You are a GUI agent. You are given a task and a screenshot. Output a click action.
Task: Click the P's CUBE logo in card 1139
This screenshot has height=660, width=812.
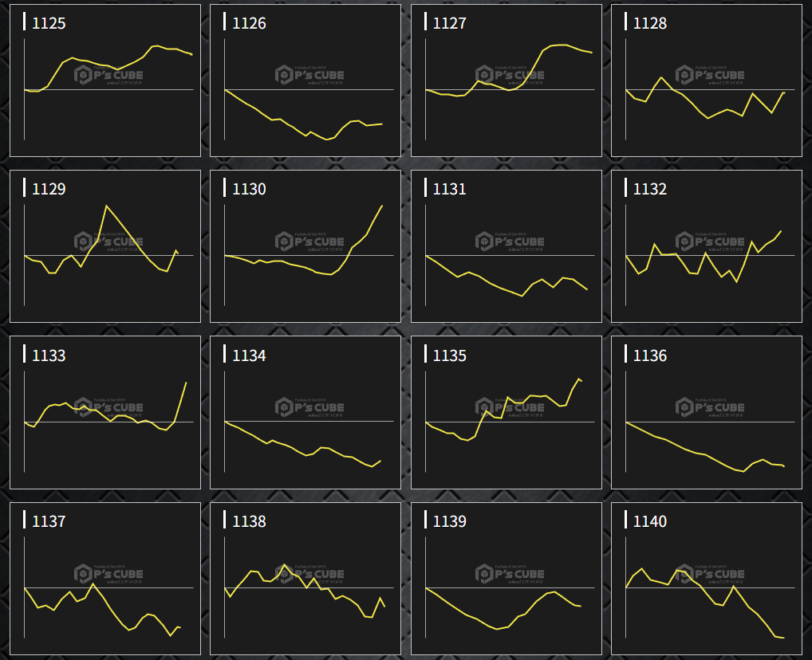[510, 573]
